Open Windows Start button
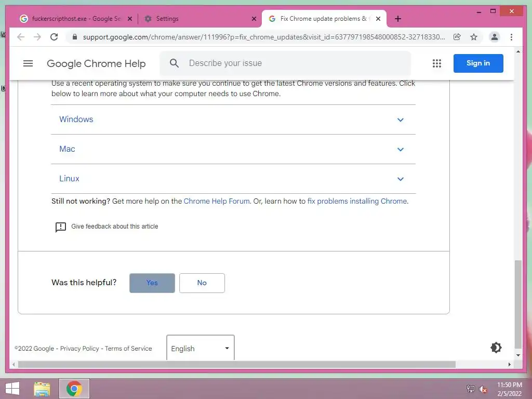The height and width of the screenshot is (399, 532). pyautogui.click(x=12, y=389)
